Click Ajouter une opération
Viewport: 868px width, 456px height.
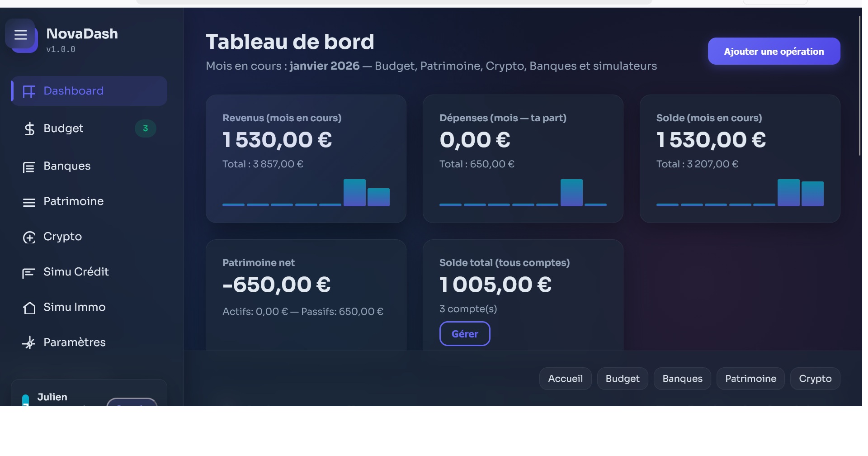[774, 51]
